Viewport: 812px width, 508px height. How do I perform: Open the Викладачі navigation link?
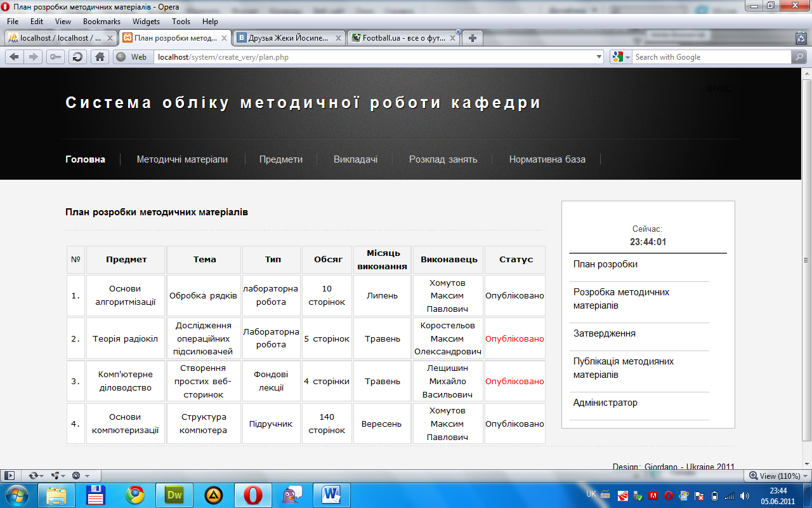click(x=356, y=159)
